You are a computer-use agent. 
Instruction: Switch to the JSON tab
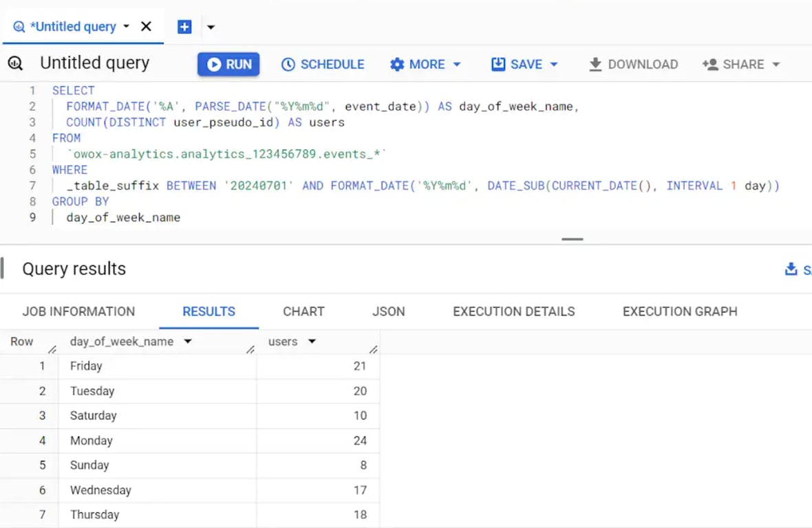point(388,311)
